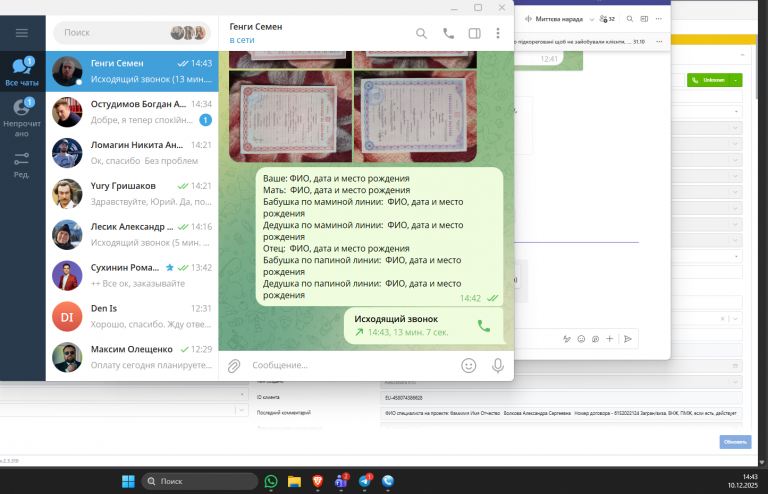Open Telegram from the taskbar
The image size is (768, 494).
tap(364, 482)
